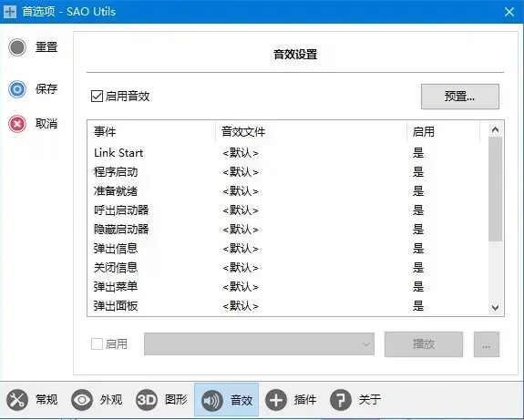Click the gray Reset (重置) circle icon
Viewport: 524px width, 420px height.
[x=17, y=47]
